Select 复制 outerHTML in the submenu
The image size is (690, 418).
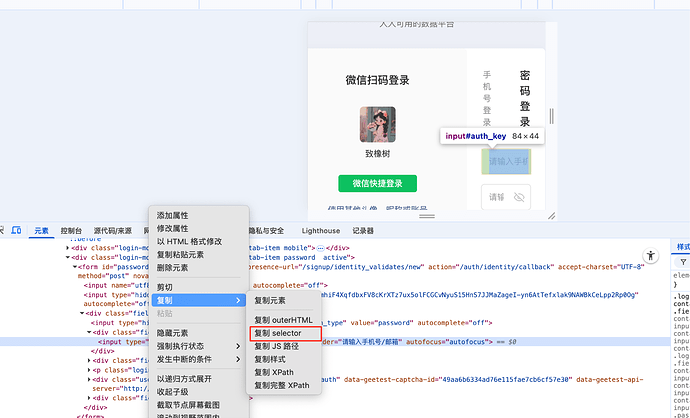[283, 320]
